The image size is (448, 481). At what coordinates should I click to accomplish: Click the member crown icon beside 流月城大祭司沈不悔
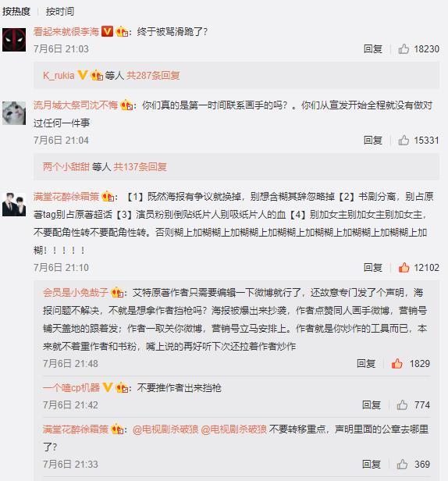pos(126,105)
